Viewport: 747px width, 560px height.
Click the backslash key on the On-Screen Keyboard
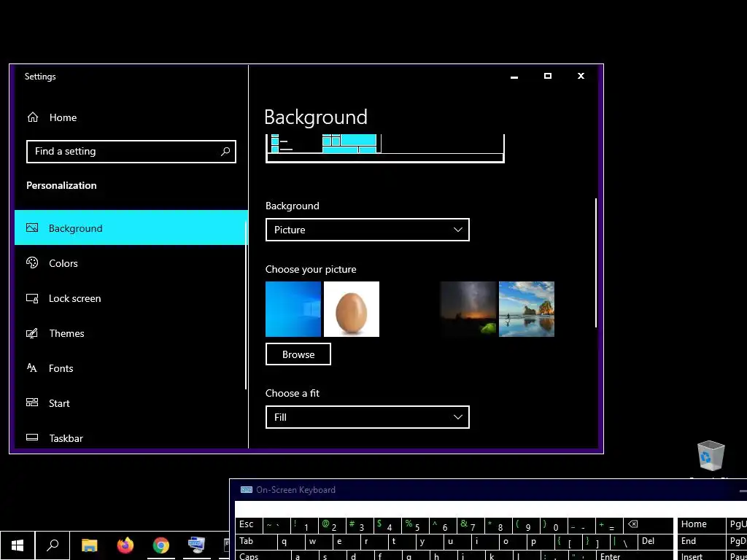pyautogui.click(x=623, y=542)
